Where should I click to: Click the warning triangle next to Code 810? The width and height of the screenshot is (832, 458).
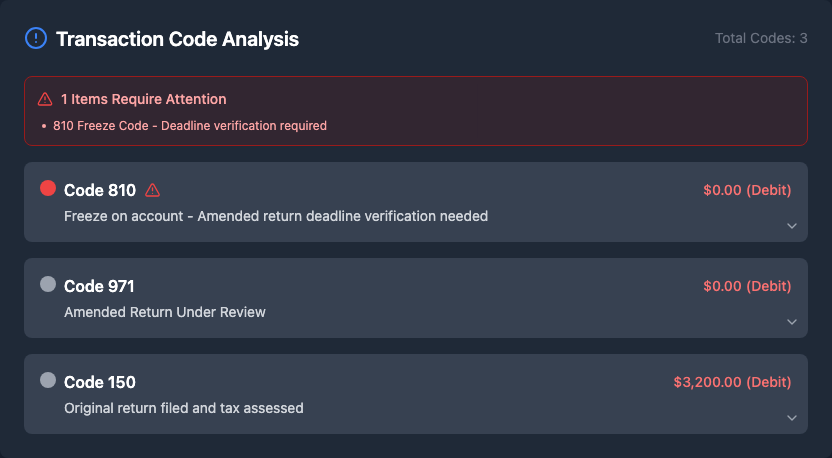click(x=153, y=190)
